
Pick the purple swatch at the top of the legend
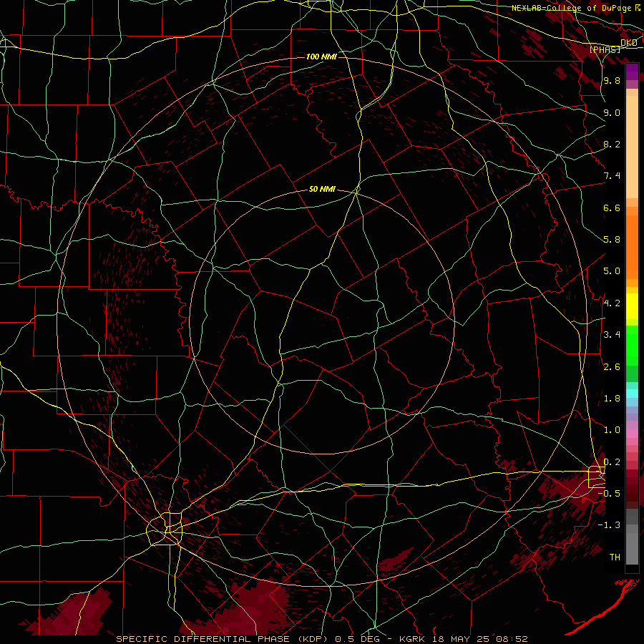click(x=632, y=72)
